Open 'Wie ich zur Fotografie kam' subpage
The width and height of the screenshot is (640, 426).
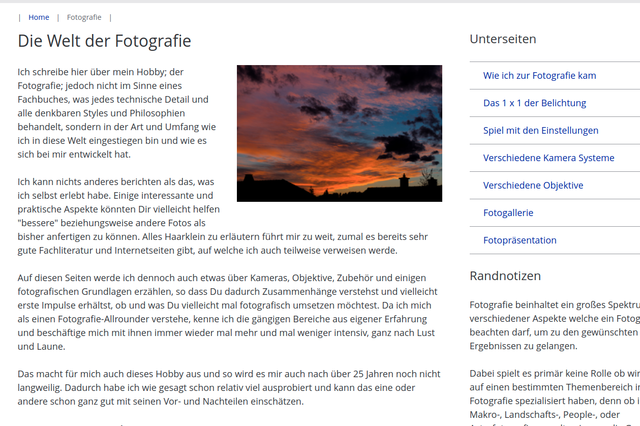tap(539, 75)
